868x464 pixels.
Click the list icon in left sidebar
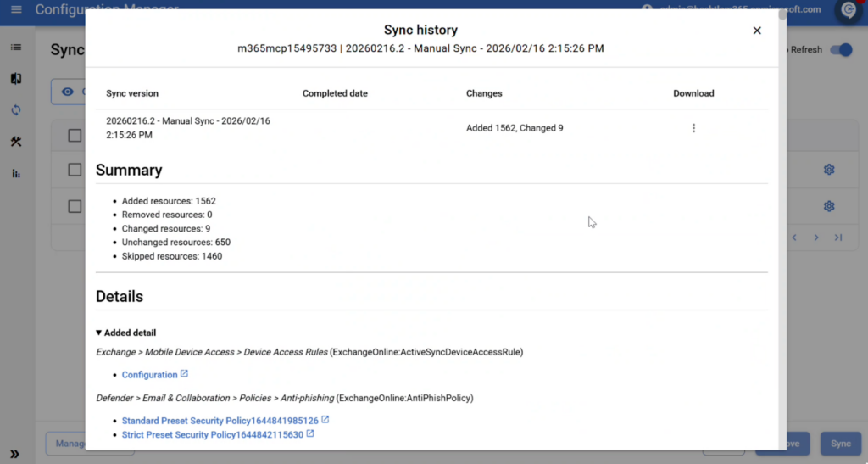coord(16,47)
